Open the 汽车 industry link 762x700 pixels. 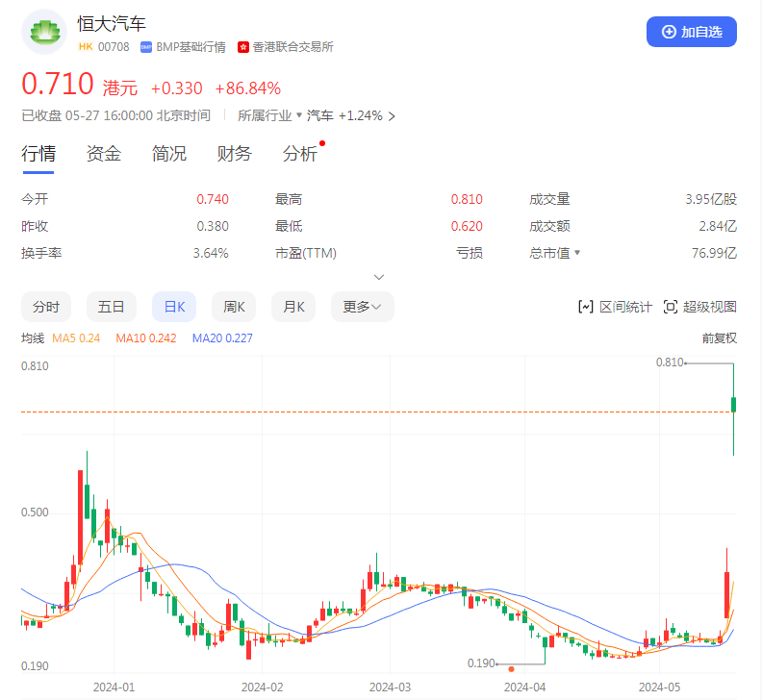click(x=320, y=115)
